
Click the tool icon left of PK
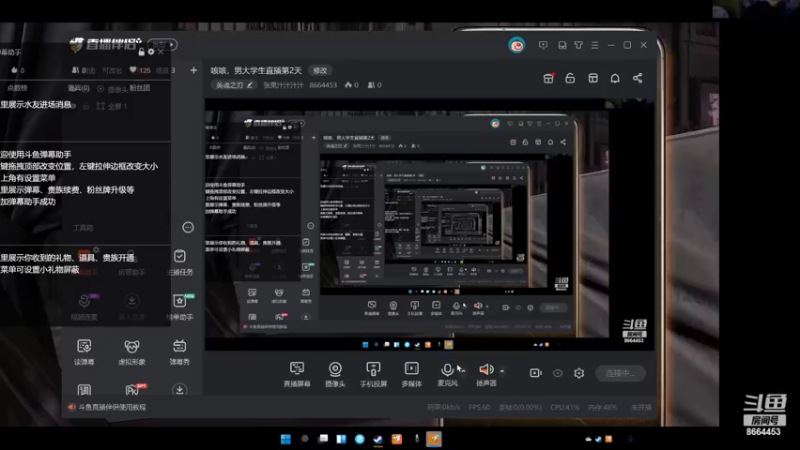point(84,390)
